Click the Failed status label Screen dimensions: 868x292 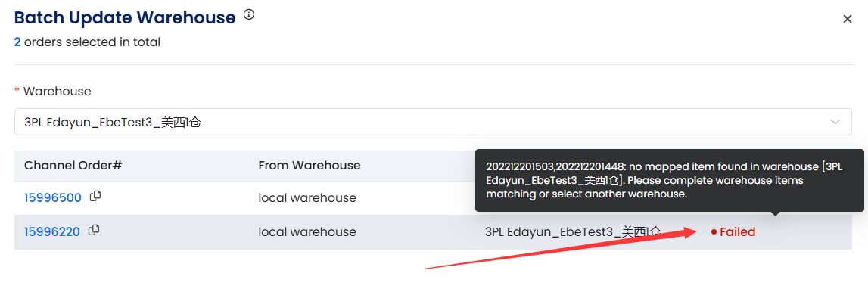point(737,232)
